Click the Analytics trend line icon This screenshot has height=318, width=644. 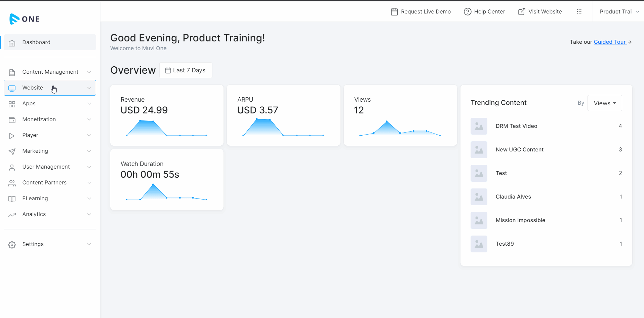tap(12, 215)
